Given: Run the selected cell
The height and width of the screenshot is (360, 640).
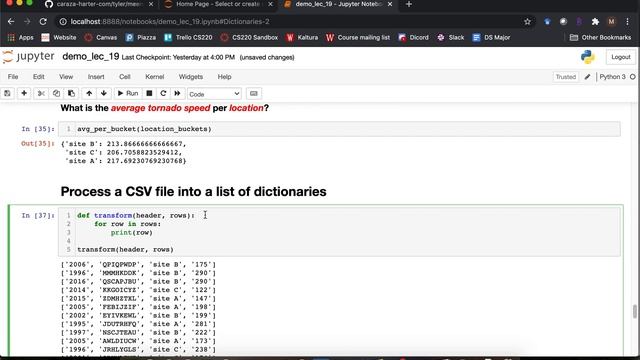Looking at the screenshot, I should [x=128, y=93].
